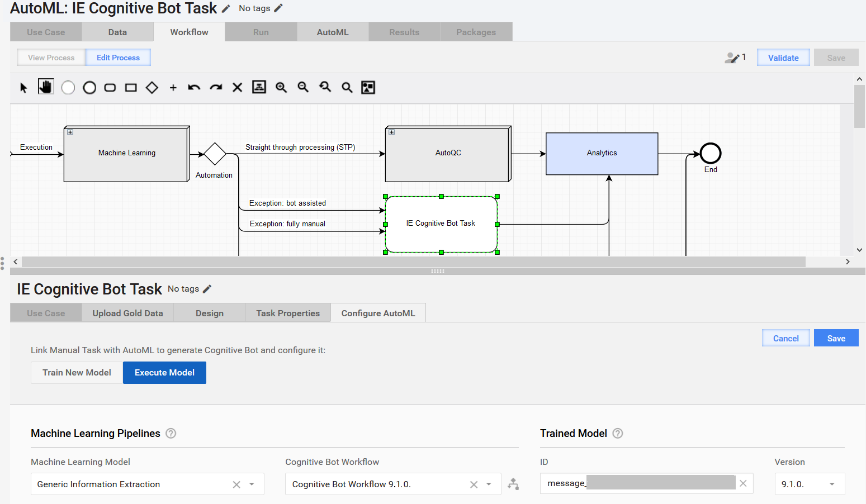Select the Configure AutoML tab
Viewport: 866px width, 504px height.
(x=378, y=313)
